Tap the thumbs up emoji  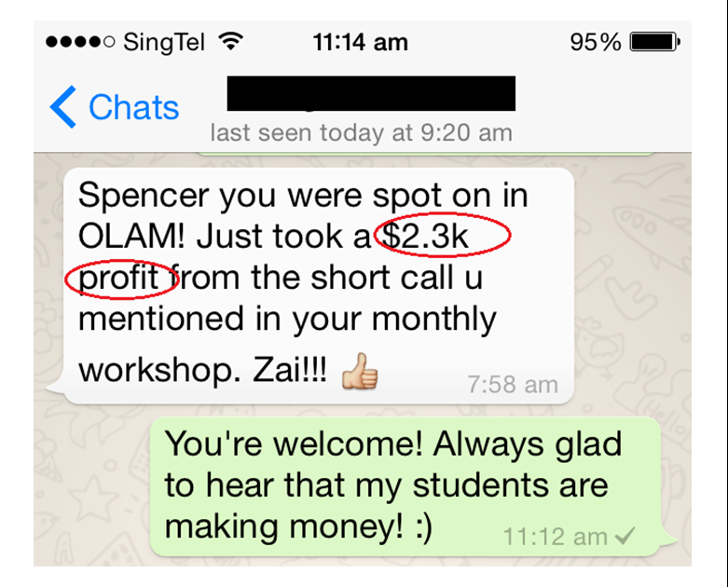click(360, 371)
